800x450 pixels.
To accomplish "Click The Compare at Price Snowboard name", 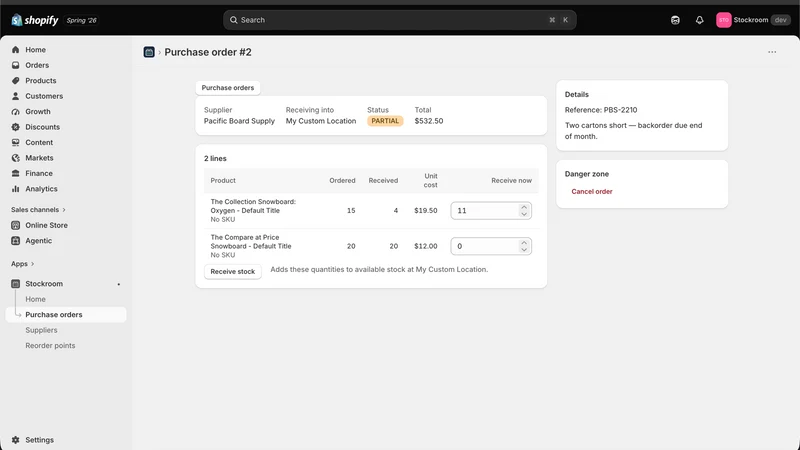I will click(x=251, y=242).
